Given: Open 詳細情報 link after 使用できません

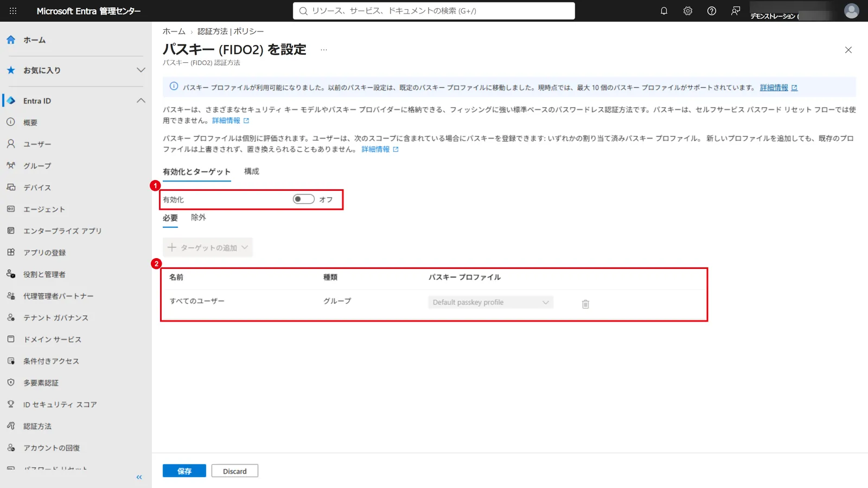Looking at the screenshot, I should [x=231, y=120].
